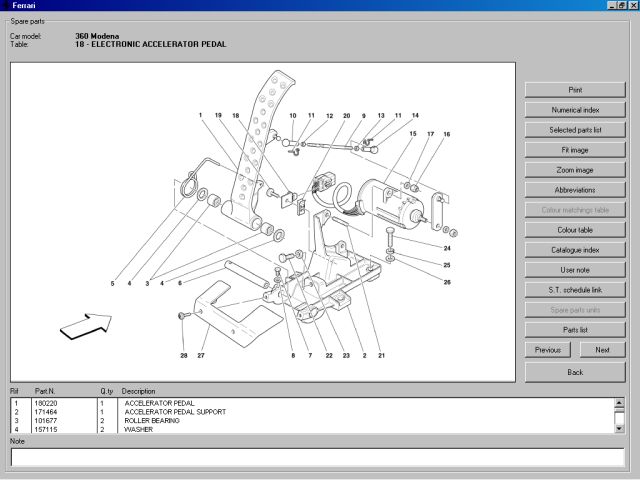Click part number 101677

click(x=46, y=420)
